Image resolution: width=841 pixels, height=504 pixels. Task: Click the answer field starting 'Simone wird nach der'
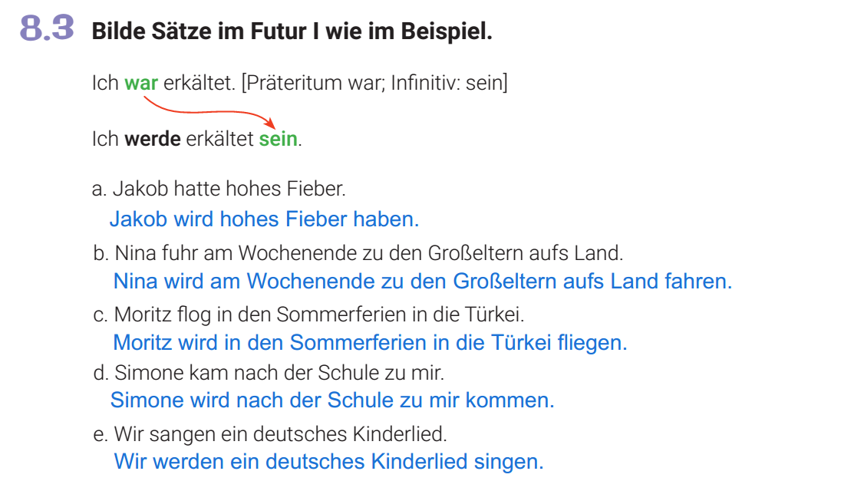point(331,400)
